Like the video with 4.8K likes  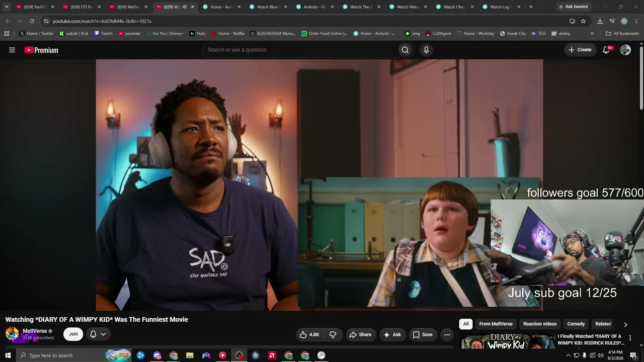click(309, 334)
